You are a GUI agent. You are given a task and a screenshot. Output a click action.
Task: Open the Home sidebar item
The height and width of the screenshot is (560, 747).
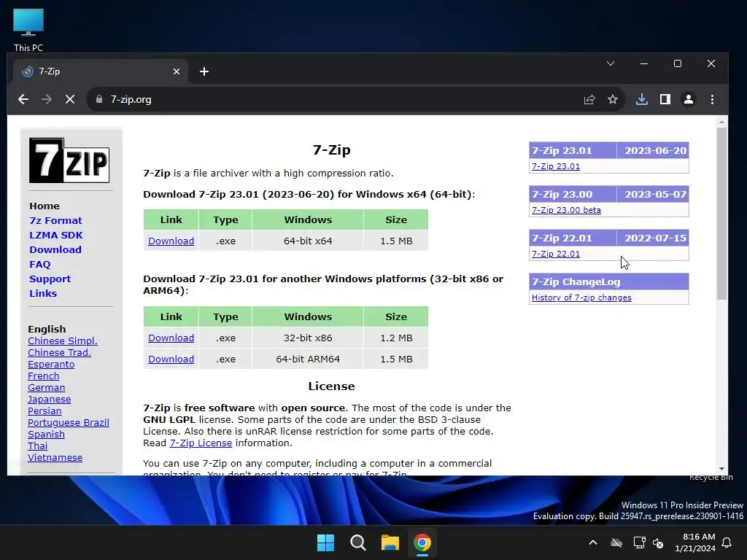coord(44,206)
